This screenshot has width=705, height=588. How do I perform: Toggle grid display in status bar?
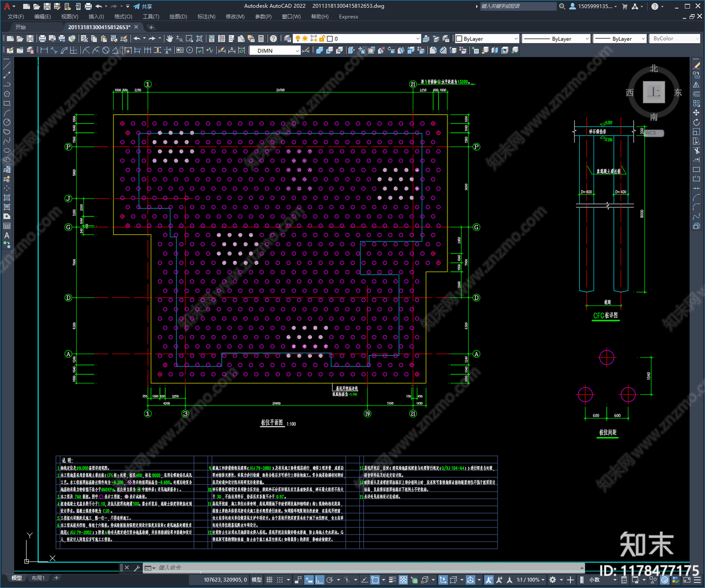(269, 580)
